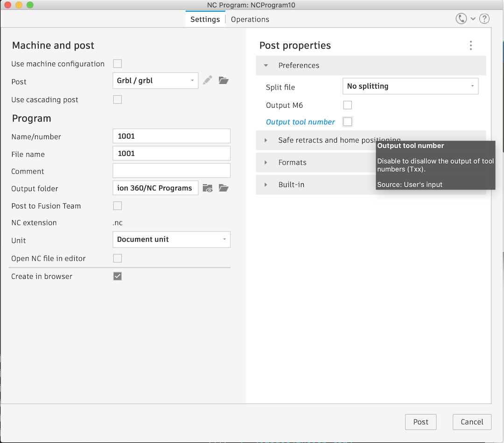Click the File name input field
504x443 pixels.
click(171, 153)
